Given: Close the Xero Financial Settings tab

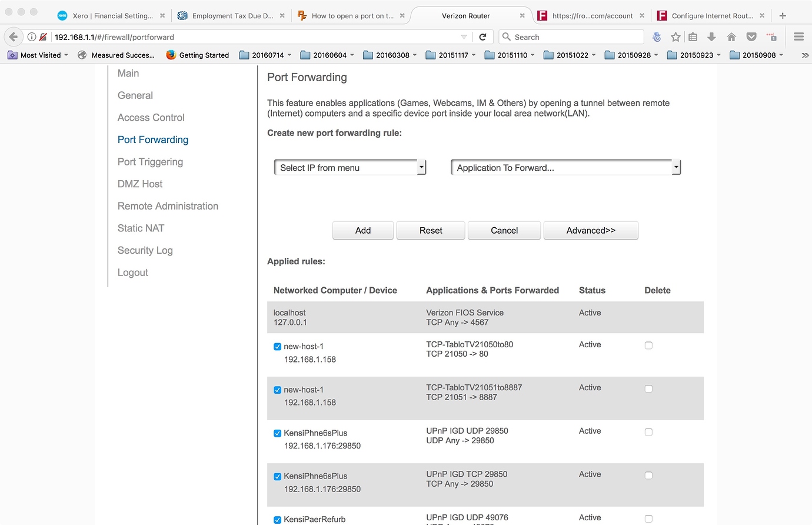Looking at the screenshot, I should click(x=162, y=16).
